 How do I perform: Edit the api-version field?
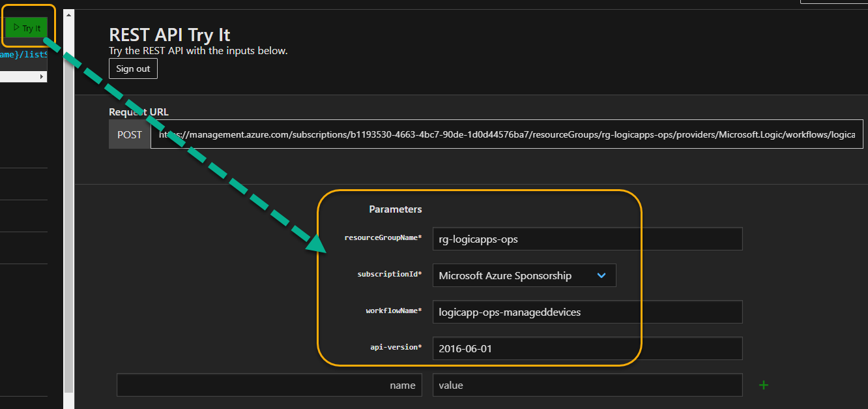[x=587, y=348]
